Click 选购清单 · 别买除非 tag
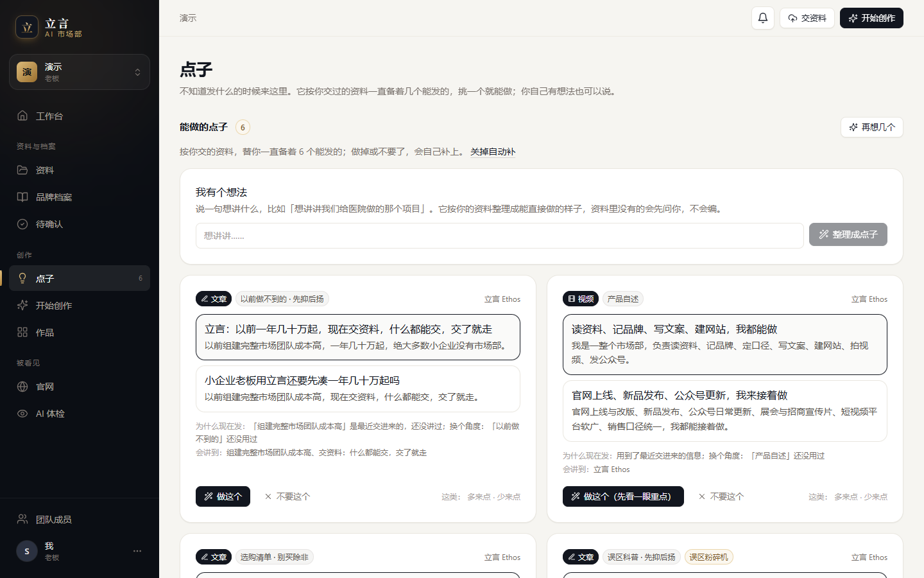924x578 pixels. [275, 557]
